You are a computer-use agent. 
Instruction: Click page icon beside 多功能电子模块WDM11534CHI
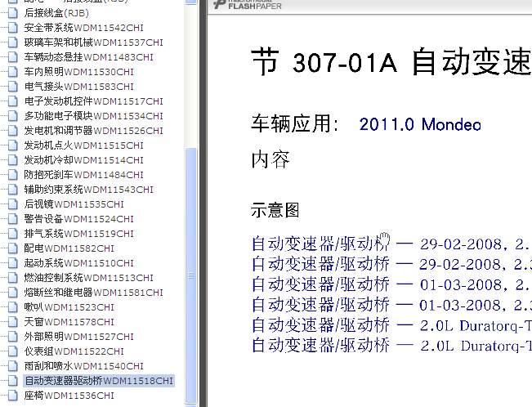pyautogui.click(x=13, y=116)
